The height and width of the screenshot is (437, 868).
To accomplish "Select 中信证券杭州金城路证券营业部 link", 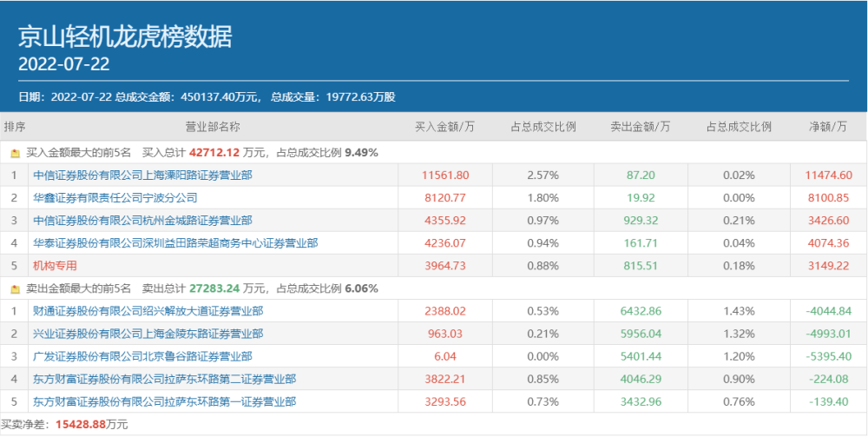I will [x=142, y=221].
